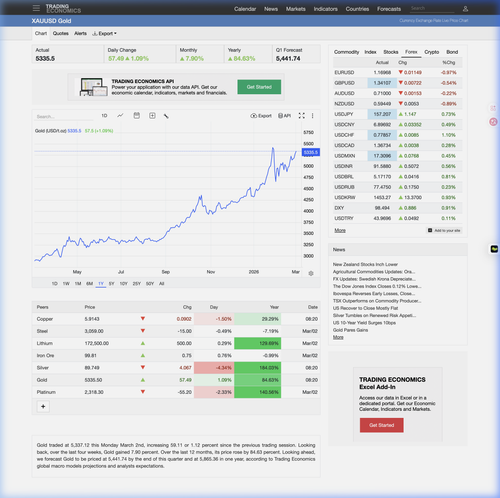Viewport: 500px width, 498px height.
Task: Switch to the Stocks tab
Action: 391,52
